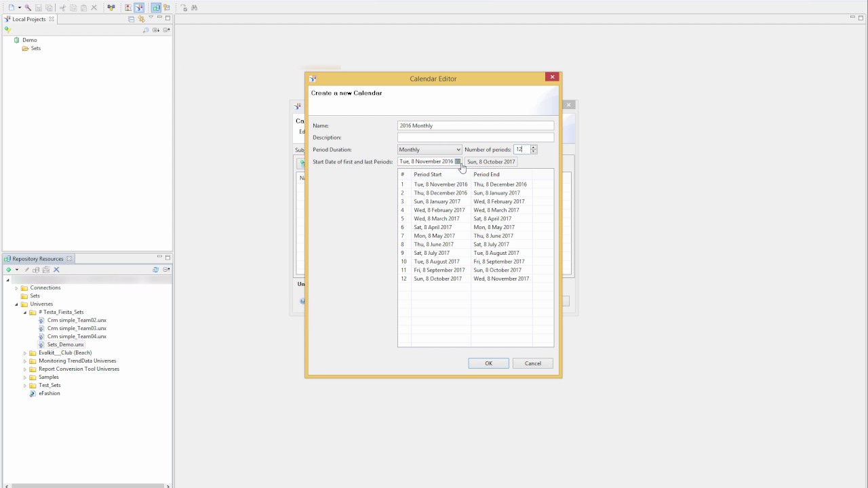
Task: Click the calendar Name field with 2016 Monthly
Action: (x=475, y=125)
